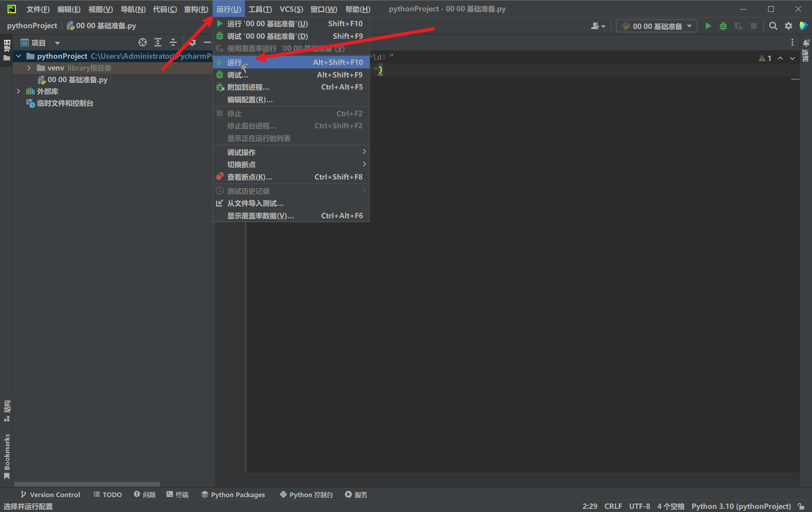Click the Run with Coverage toolbar icon

coord(738,26)
